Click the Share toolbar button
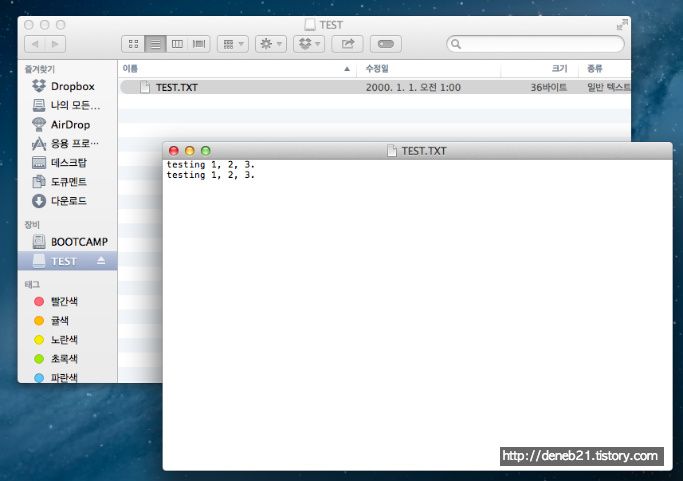The width and height of the screenshot is (683, 481). pyautogui.click(x=348, y=44)
